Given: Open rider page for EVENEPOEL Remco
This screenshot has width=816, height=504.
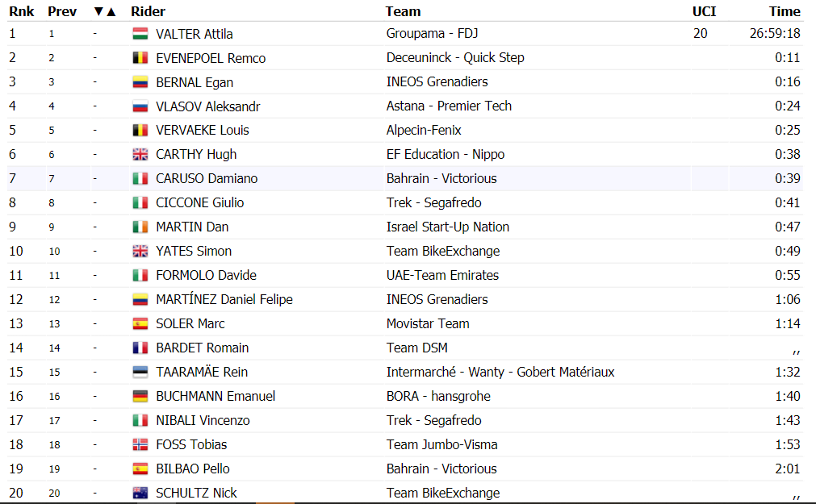Looking at the screenshot, I should pyautogui.click(x=211, y=58).
